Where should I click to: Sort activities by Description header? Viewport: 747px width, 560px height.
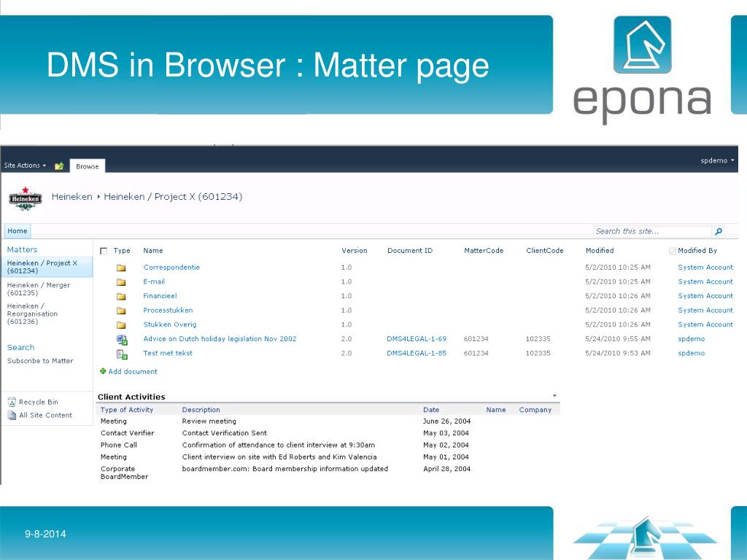(201, 410)
